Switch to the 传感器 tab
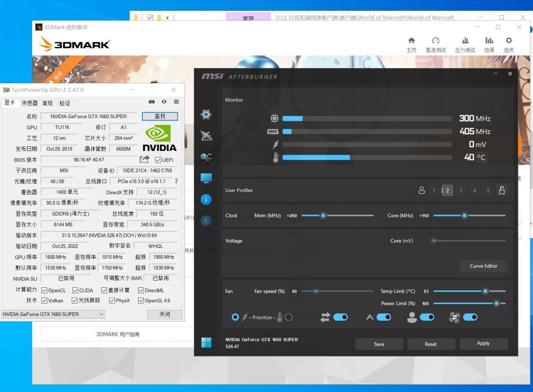Image resolution: width=533 pixels, height=392 pixels. tap(30, 103)
